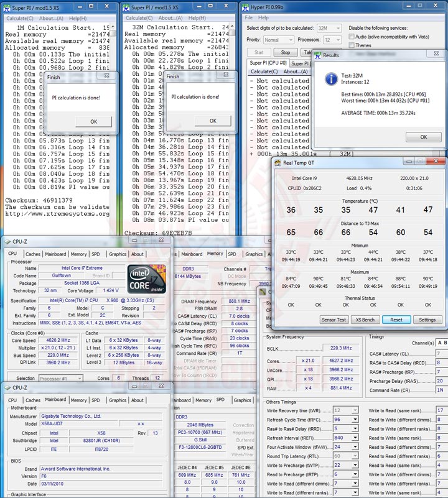Screen dimensions: 448x498
Task: Click the Code Name value Gulftown
Action: click(x=62, y=275)
